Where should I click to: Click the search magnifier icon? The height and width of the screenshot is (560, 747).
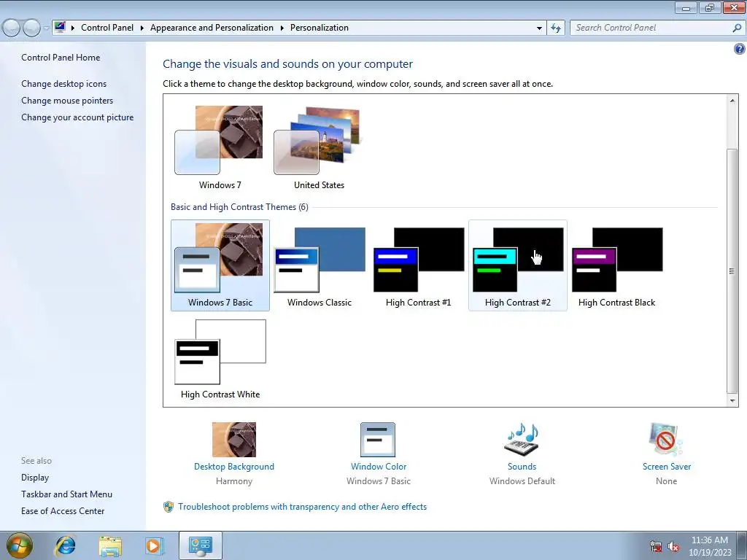(737, 28)
